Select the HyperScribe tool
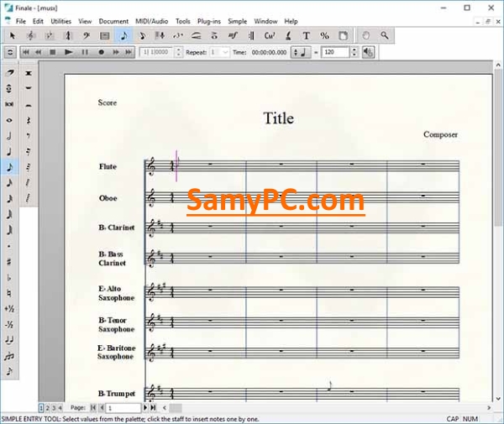Image resolution: width=504 pixels, height=424 pixels. (x=160, y=35)
